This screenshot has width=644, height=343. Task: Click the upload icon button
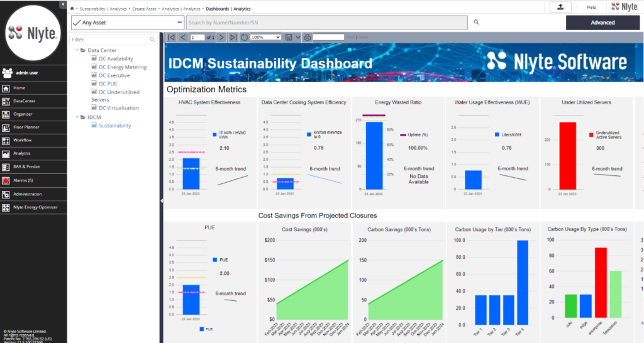click(x=560, y=7)
